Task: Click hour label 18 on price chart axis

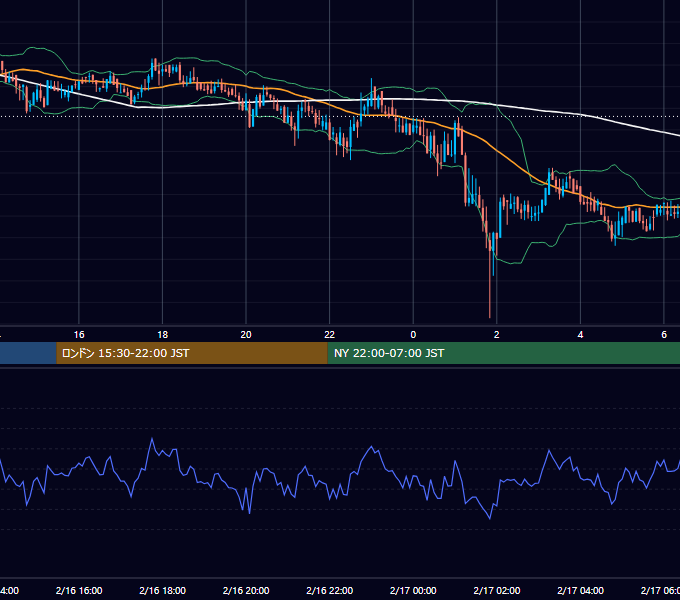Action: click(x=163, y=335)
